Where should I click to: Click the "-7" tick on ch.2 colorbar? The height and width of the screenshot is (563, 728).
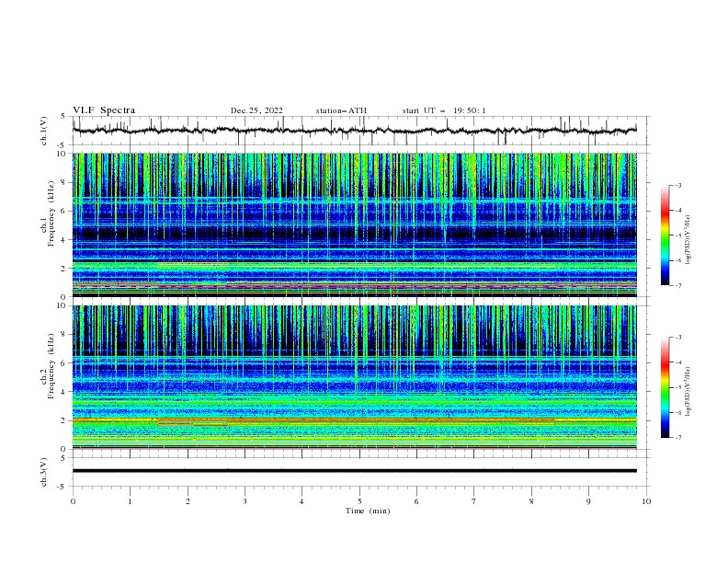tap(678, 438)
